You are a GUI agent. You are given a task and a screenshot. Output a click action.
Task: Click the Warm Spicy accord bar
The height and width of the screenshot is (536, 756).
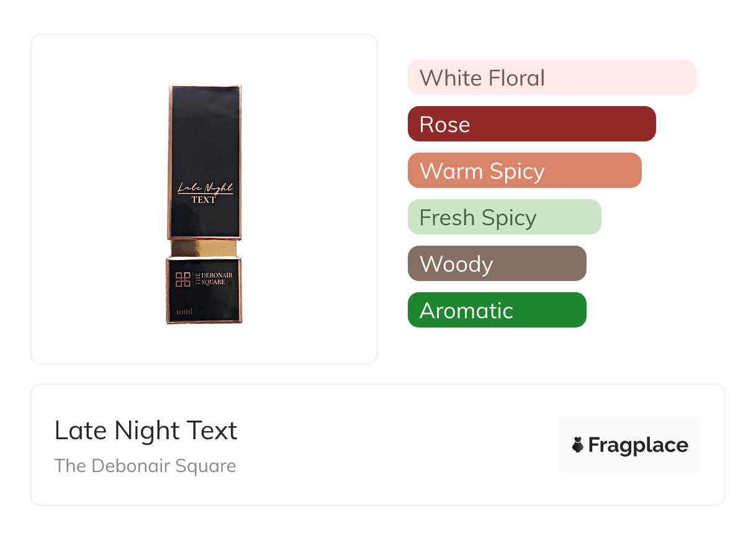coord(524,171)
